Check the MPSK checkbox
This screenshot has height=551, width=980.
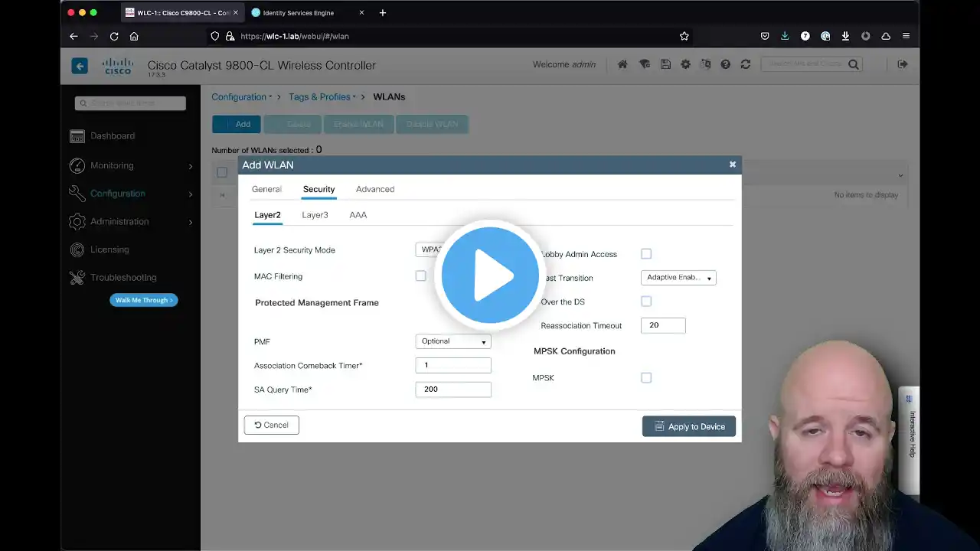tap(646, 377)
